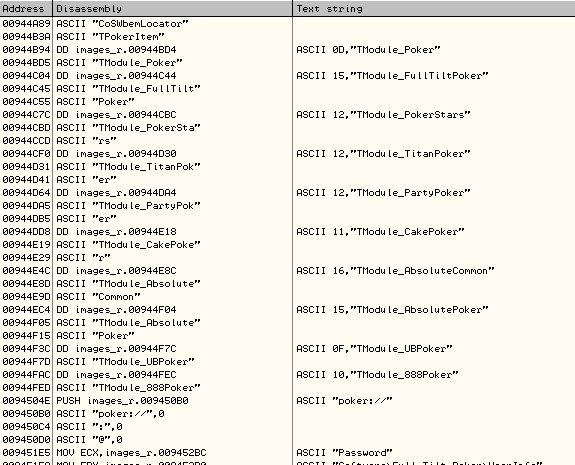Select ASCII "TModule_UBPoker" disassembly line
This screenshot has width=575, height=465.
tap(125, 362)
